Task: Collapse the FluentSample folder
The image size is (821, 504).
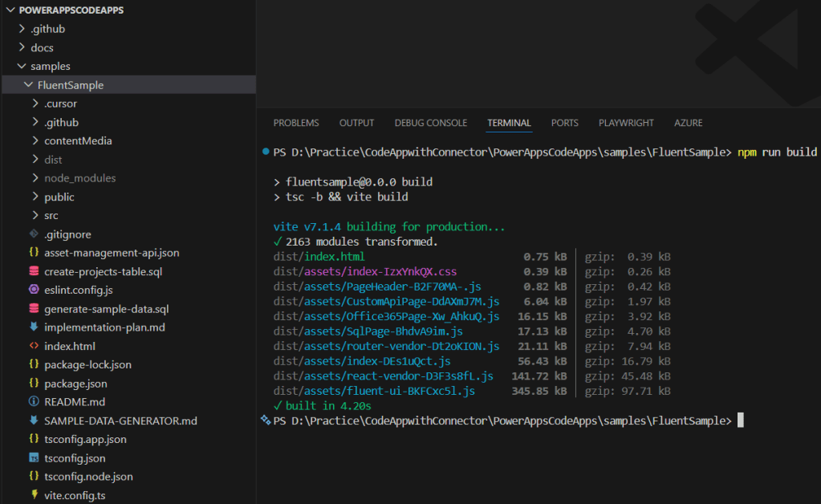Action: coord(29,85)
